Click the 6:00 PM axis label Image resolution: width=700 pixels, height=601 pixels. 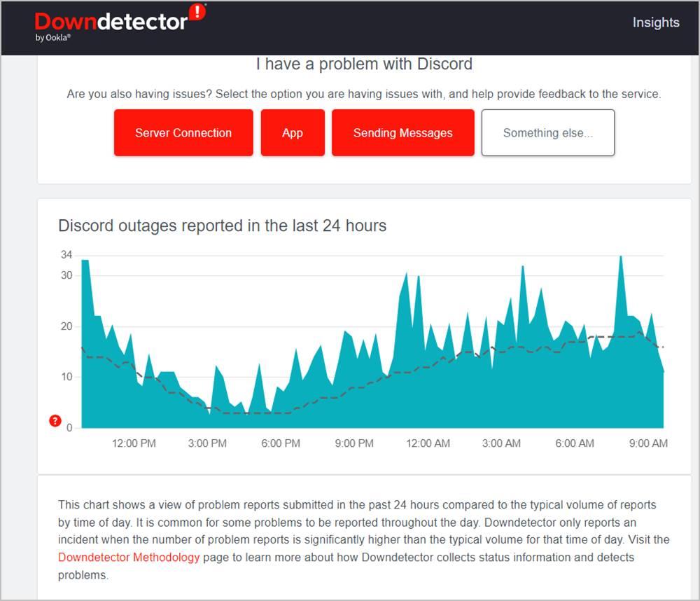[x=281, y=443]
